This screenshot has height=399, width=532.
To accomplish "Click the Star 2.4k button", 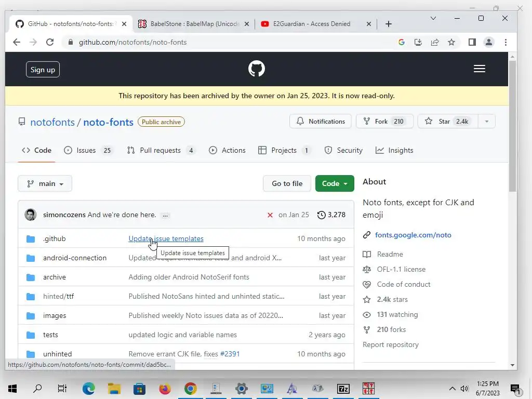I will coord(448,122).
